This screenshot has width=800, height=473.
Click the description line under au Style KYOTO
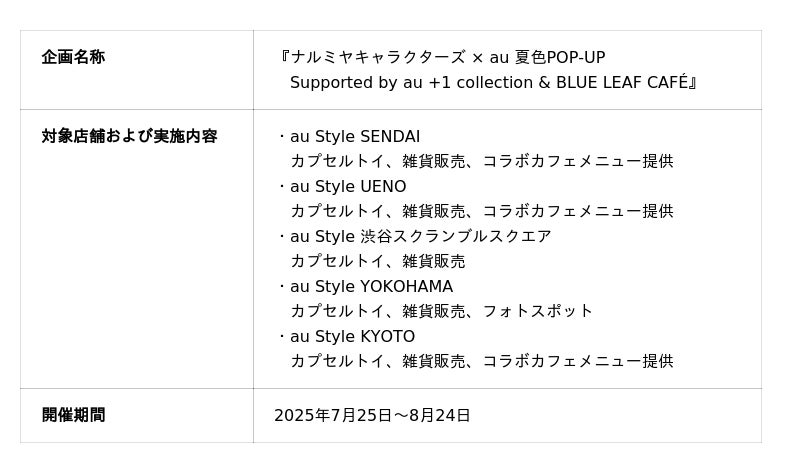[x=481, y=361]
